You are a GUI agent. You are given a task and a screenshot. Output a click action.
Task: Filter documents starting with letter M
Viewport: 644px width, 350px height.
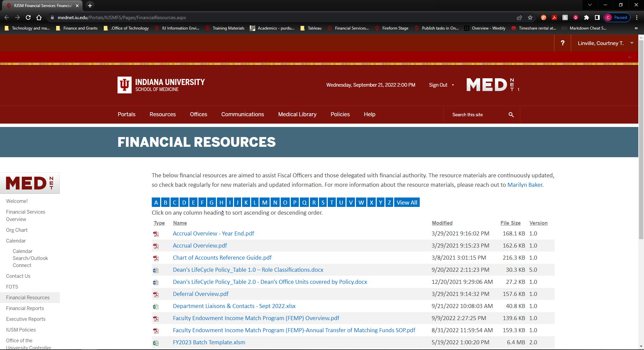pos(265,202)
